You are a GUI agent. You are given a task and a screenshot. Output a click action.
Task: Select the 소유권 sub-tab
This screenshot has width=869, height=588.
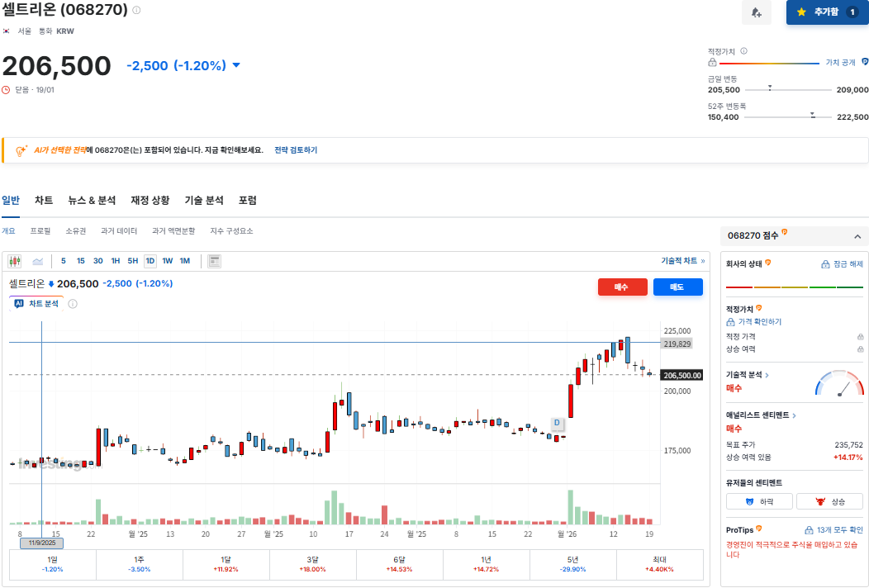point(76,231)
